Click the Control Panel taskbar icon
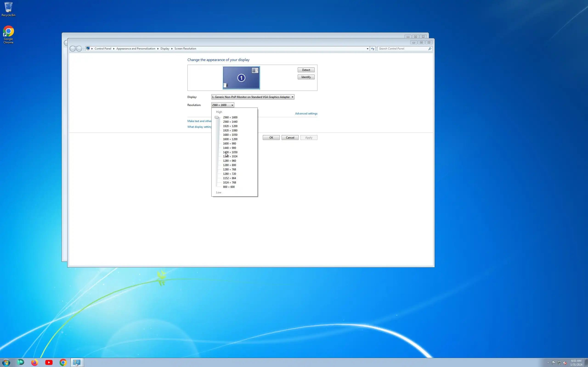The width and height of the screenshot is (588, 367). pyautogui.click(x=77, y=362)
